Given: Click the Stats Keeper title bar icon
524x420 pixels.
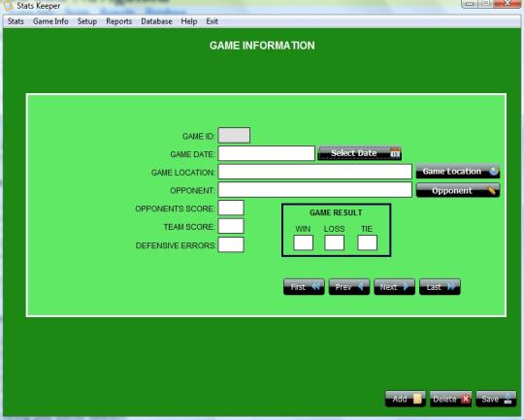Looking at the screenshot, I should (x=8, y=5).
